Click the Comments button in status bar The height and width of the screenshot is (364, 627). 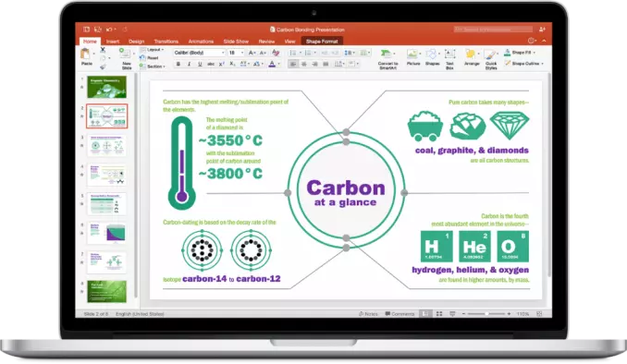tap(400, 314)
